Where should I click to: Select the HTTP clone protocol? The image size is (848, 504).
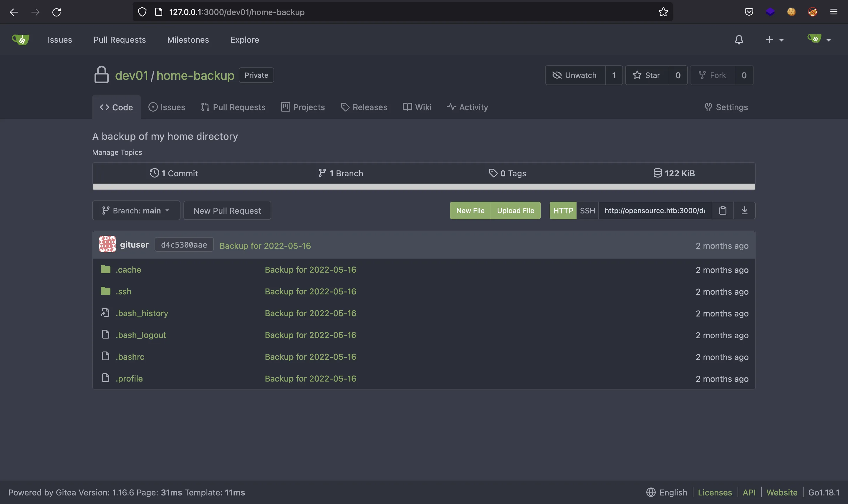563,210
